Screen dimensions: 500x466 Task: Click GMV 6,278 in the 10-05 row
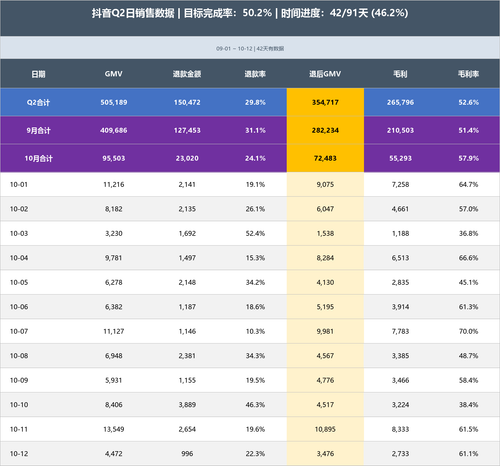[114, 282]
